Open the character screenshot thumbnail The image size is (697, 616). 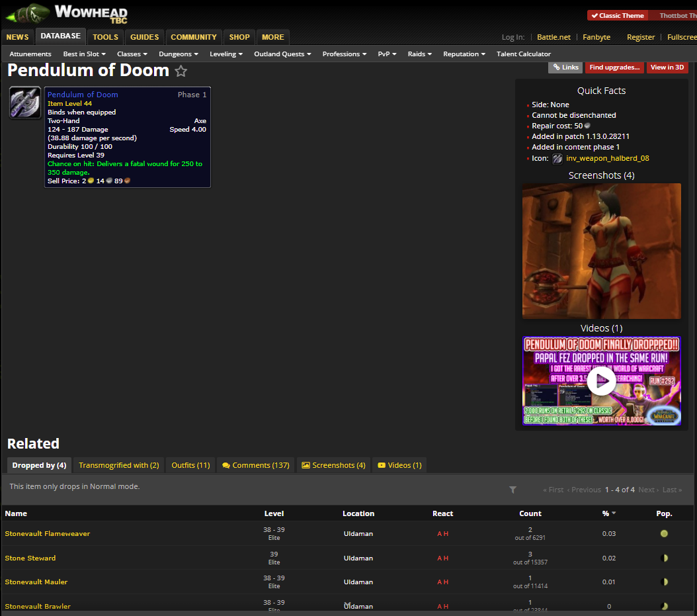point(601,251)
